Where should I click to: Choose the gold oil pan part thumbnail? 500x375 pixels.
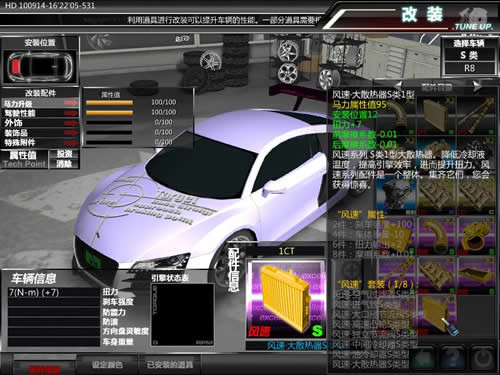point(477,275)
